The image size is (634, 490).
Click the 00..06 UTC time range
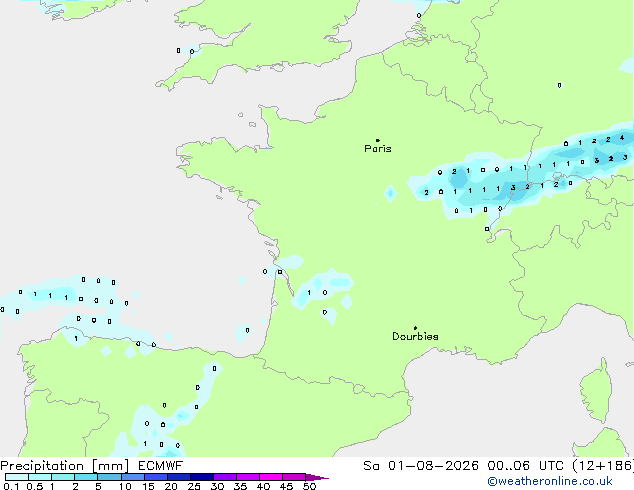[x=525, y=466]
